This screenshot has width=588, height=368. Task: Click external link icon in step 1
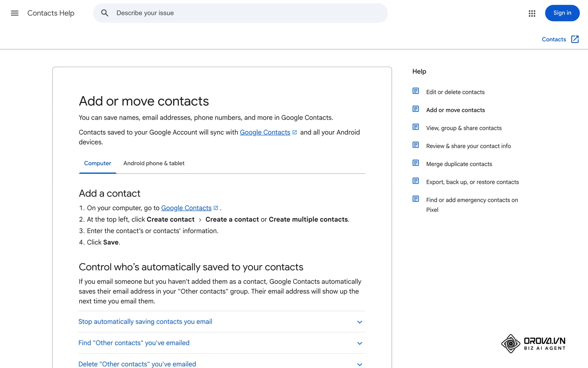coord(216,208)
